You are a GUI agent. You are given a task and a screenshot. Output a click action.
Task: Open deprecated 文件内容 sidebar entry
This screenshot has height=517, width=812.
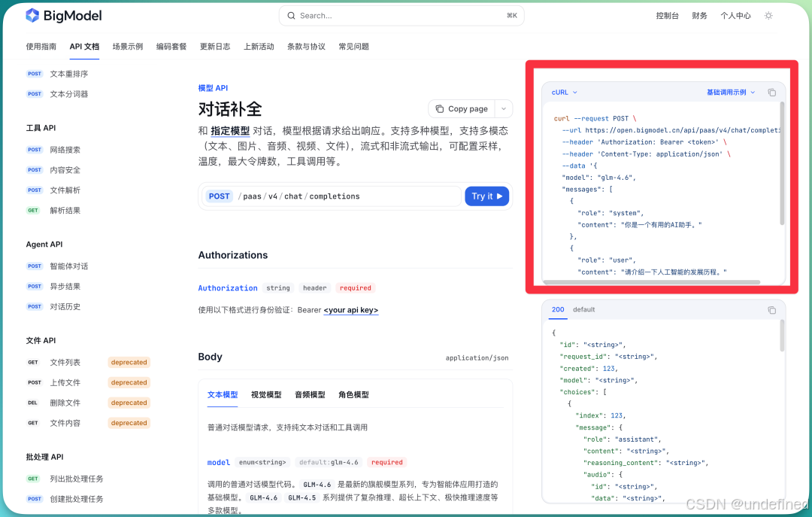[65, 423]
